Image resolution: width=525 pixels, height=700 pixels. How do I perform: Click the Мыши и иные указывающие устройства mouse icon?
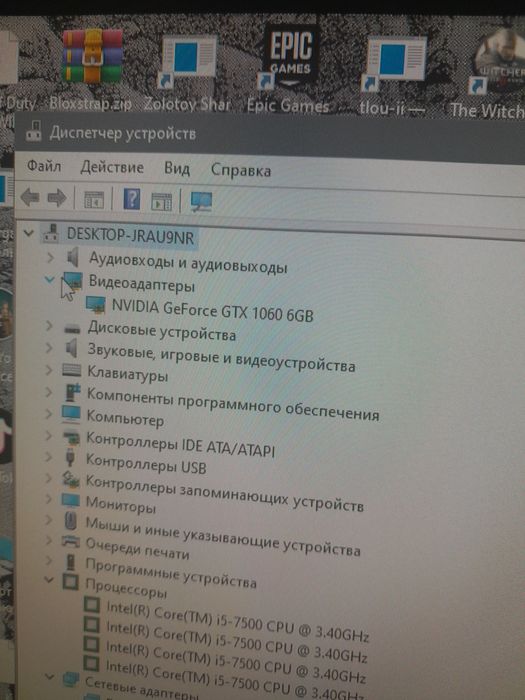tap(70, 521)
